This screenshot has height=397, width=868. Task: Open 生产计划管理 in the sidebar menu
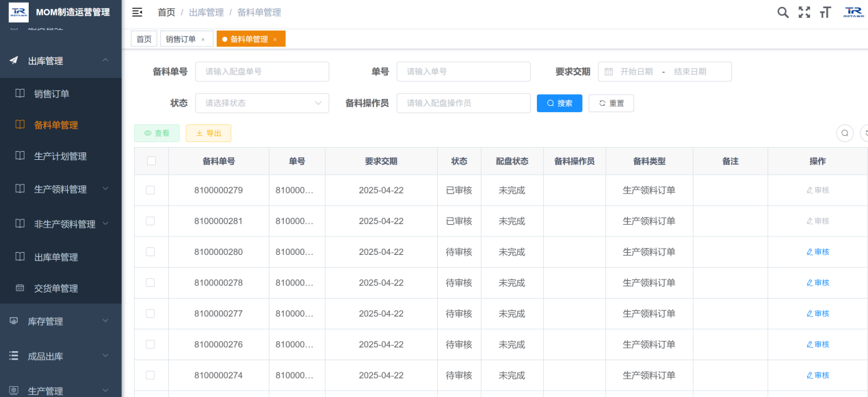[60, 156]
